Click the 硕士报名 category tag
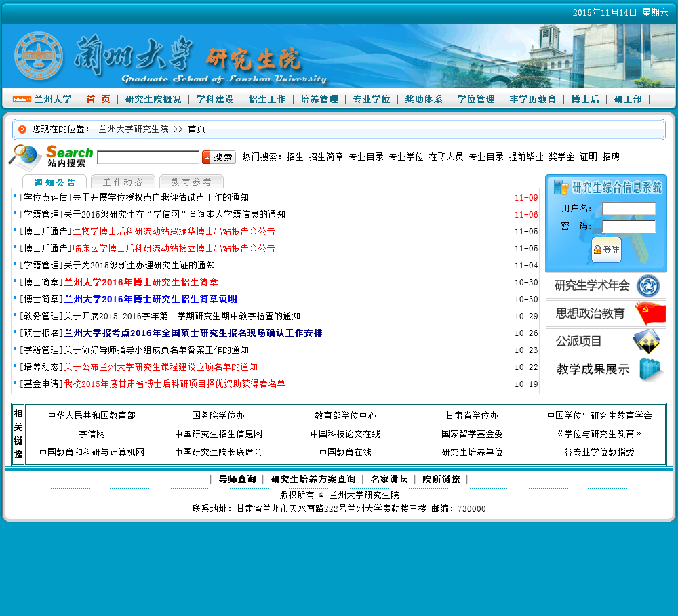 point(41,333)
